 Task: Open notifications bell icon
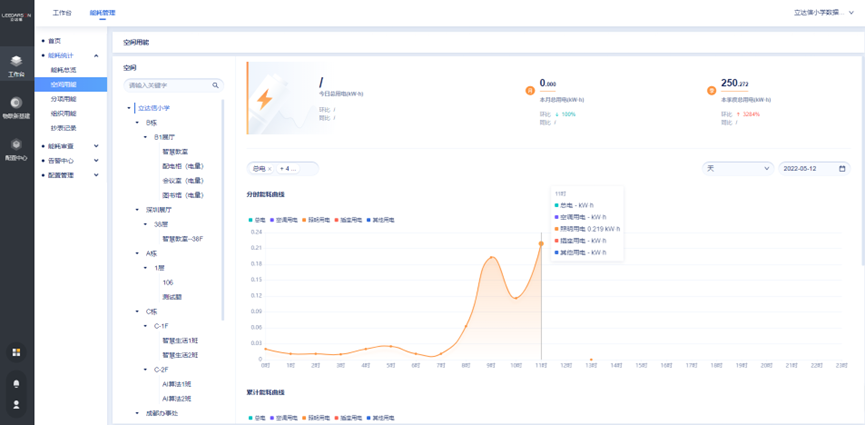(16, 383)
